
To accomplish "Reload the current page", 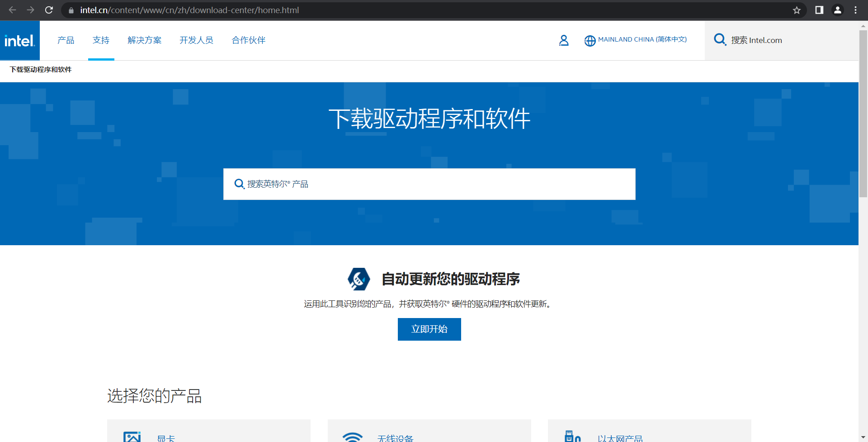I will (49, 10).
